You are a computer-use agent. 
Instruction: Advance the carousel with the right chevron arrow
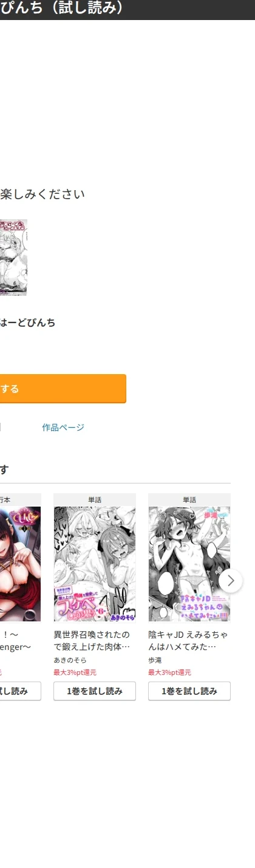(x=230, y=581)
